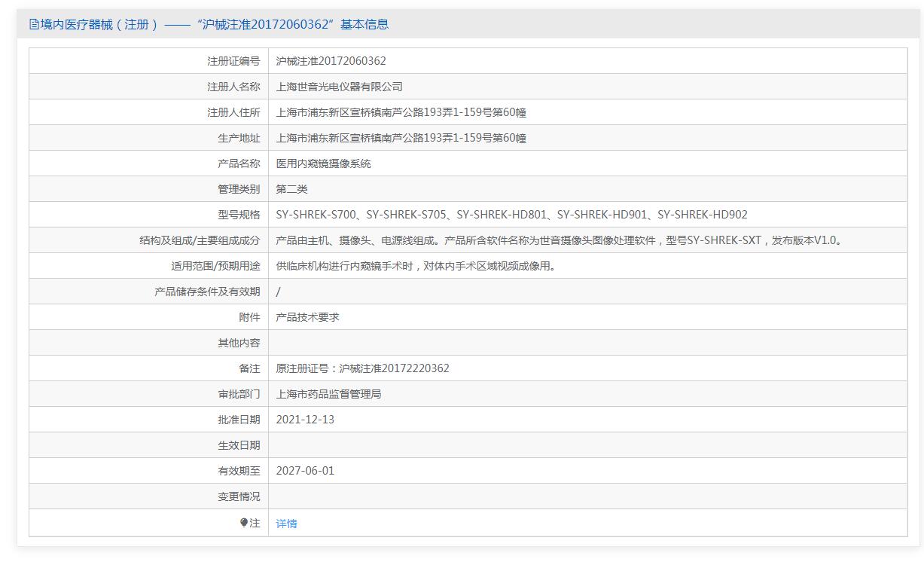This screenshot has width=924, height=565.
Task: Click the 生效日期 label
Action: click(x=239, y=445)
